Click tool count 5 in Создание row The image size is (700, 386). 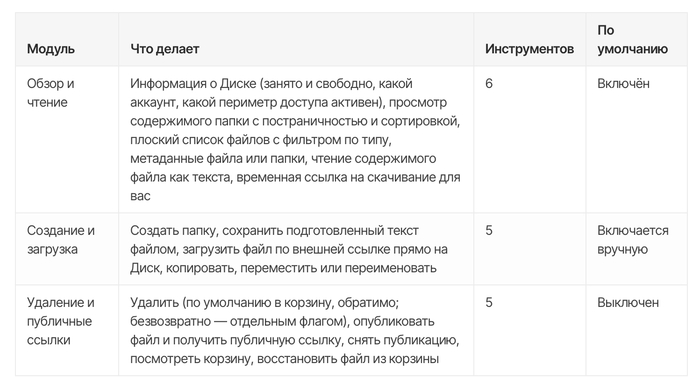pos(489,230)
